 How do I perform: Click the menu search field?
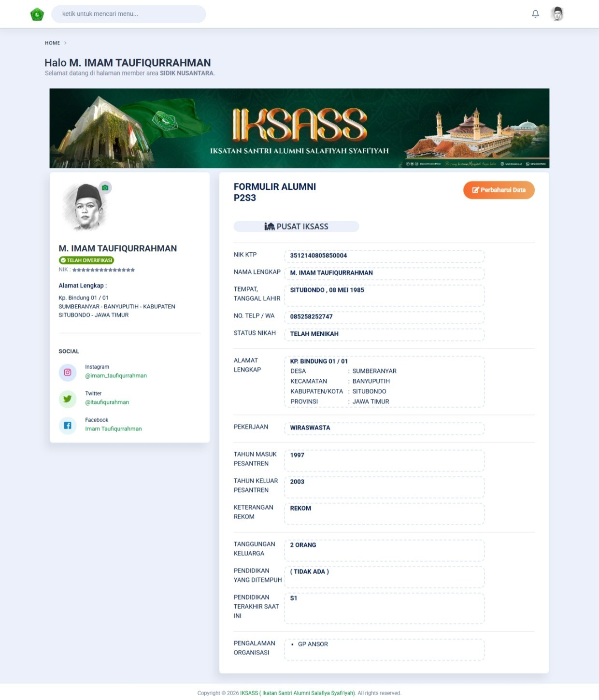pos(128,14)
